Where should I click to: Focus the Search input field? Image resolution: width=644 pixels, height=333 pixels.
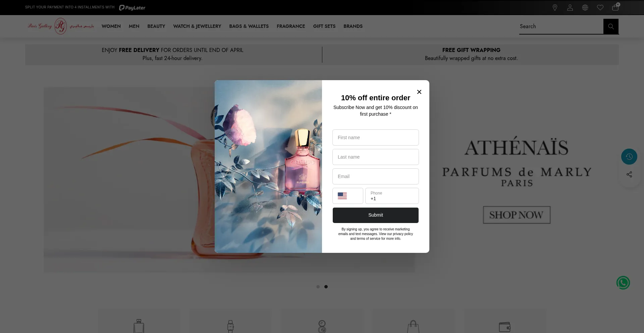click(561, 26)
